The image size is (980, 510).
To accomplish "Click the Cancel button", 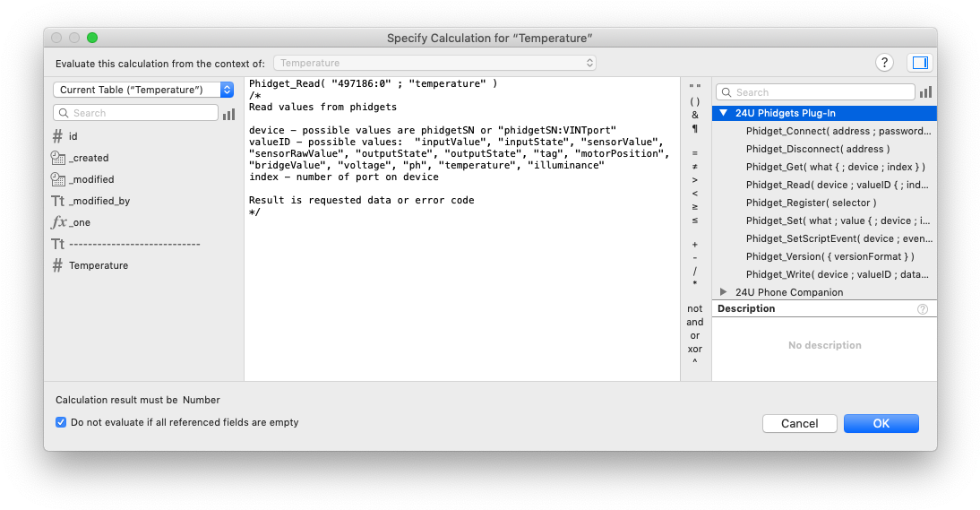I will [799, 423].
